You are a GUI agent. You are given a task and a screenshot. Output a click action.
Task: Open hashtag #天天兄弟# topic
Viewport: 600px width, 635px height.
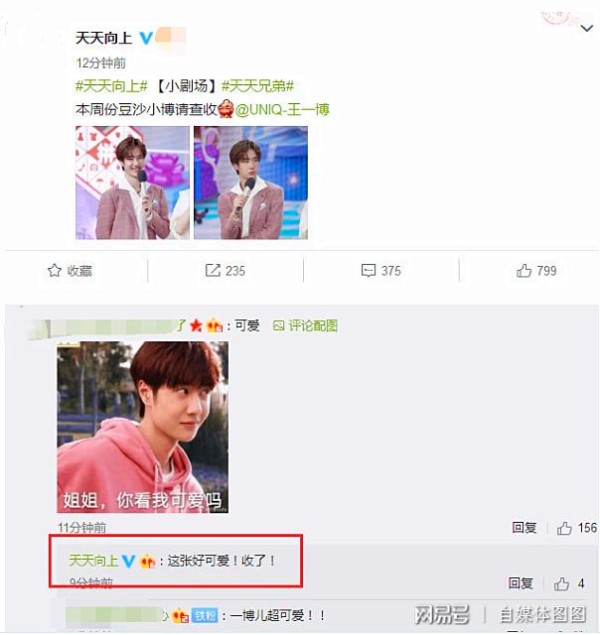point(257,86)
